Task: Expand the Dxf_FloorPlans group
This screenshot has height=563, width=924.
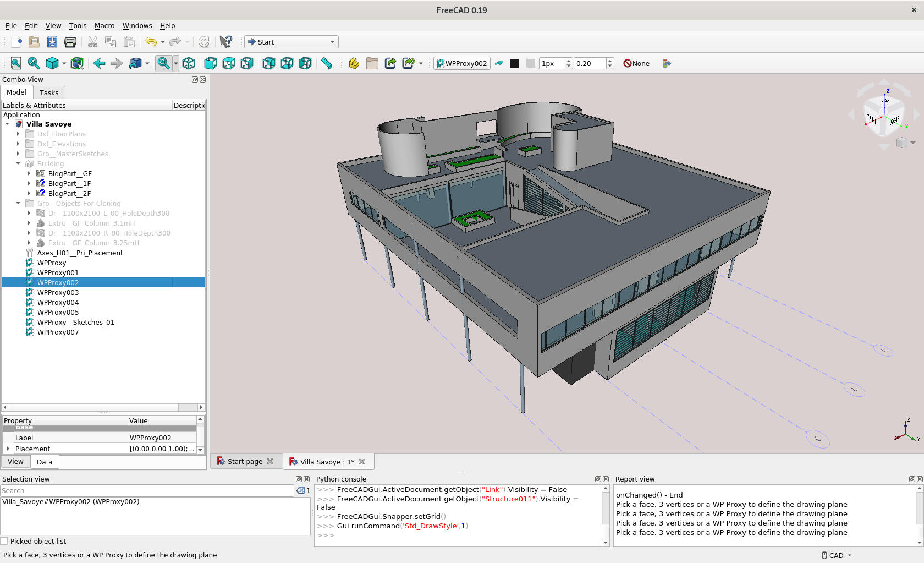Action: pyautogui.click(x=18, y=134)
